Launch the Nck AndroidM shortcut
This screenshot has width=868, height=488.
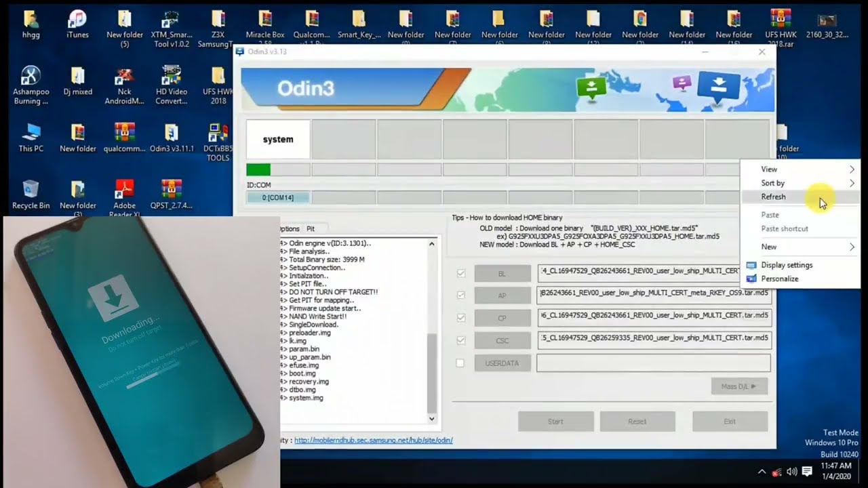pos(124,85)
